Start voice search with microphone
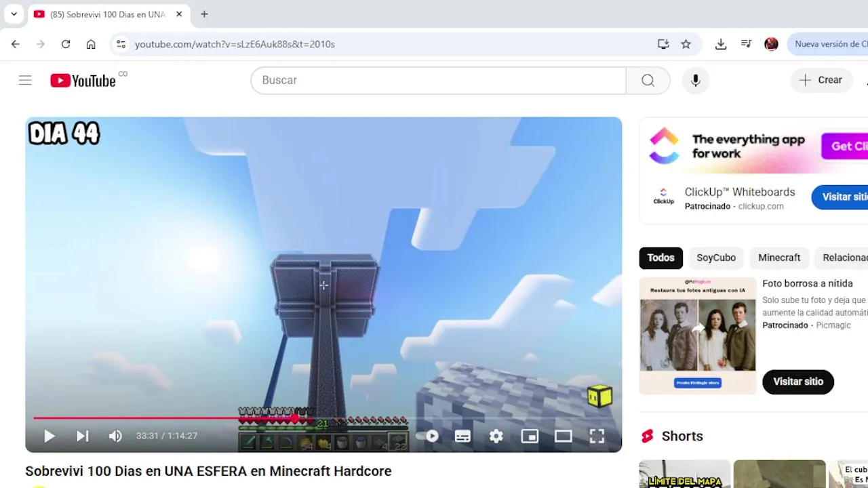868x488 pixels. 695,80
